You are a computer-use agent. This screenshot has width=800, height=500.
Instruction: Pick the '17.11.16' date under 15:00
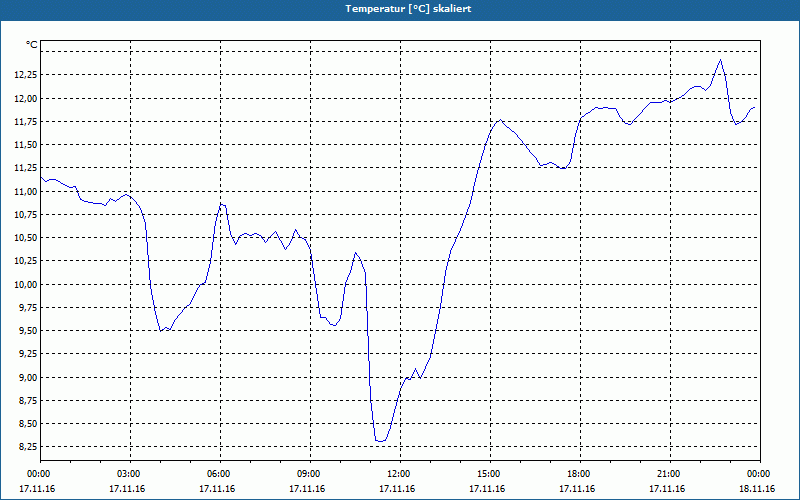pos(487,489)
